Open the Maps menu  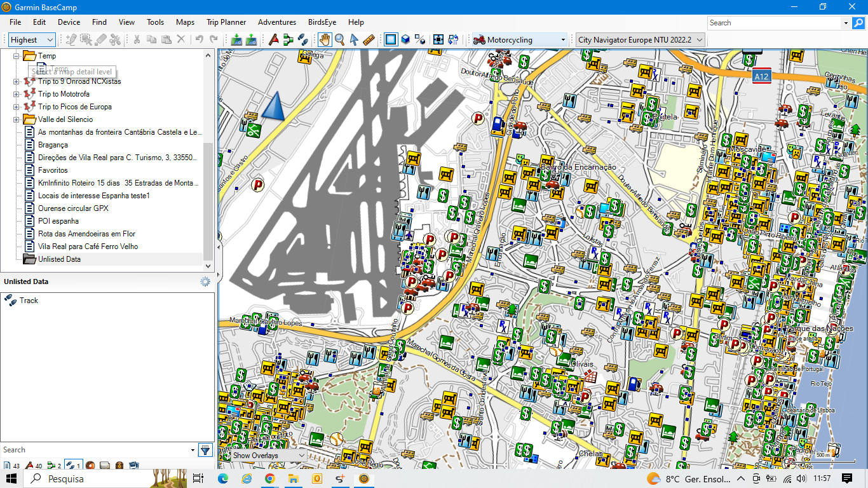pos(185,22)
